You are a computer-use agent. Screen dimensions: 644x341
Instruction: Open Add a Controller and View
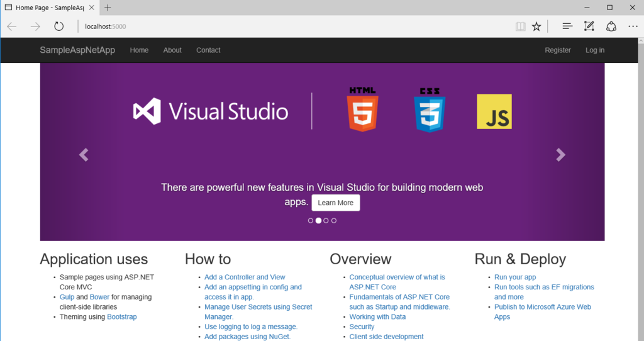coord(245,277)
